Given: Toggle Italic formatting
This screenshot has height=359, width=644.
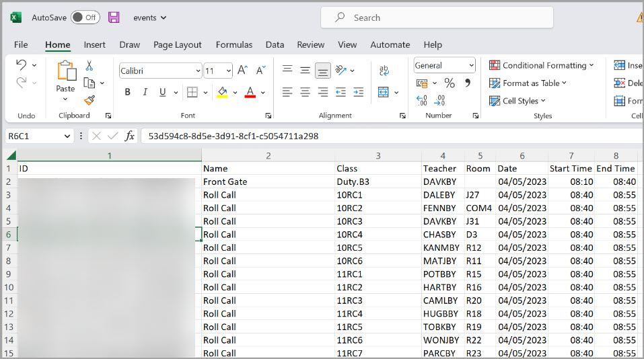Looking at the screenshot, I should pos(145,92).
